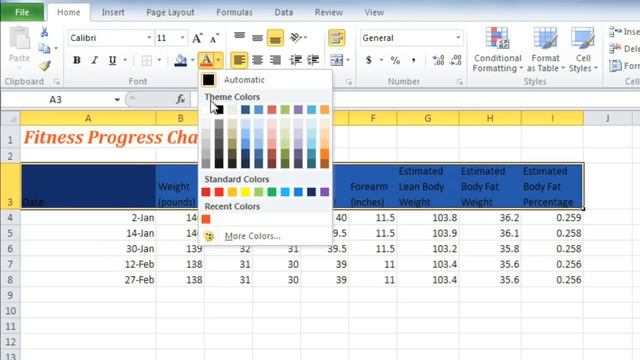Toggle Center alignment

[x=257, y=60]
